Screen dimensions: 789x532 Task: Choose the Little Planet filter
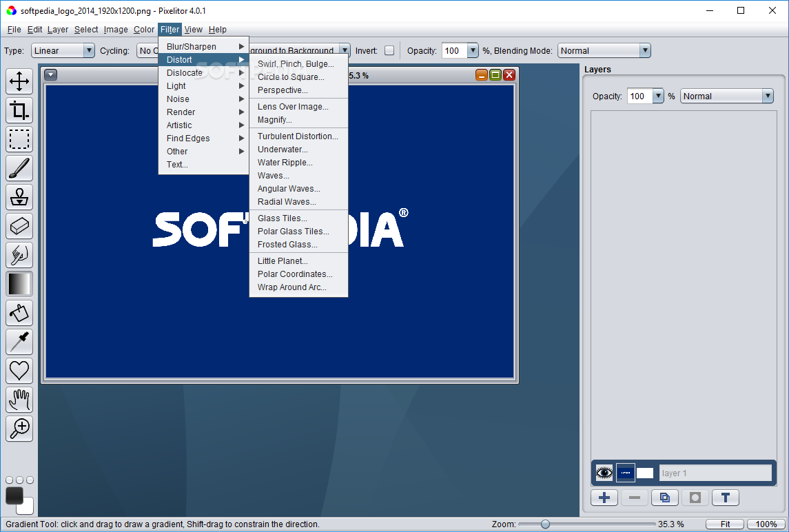pyautogui.click(x=298, y=260)
